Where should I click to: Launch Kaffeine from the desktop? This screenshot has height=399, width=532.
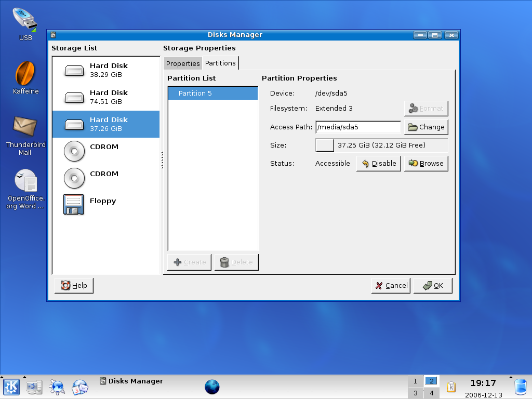(25, 78)
